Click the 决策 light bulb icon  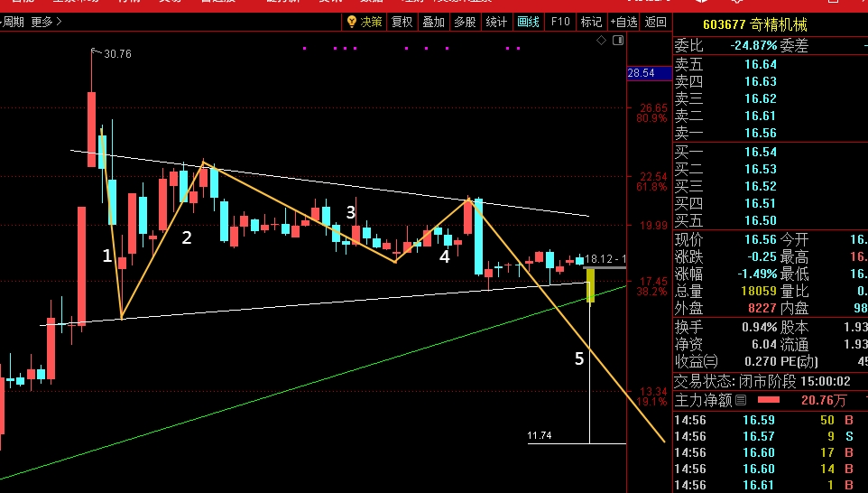[x=352, y=22]
